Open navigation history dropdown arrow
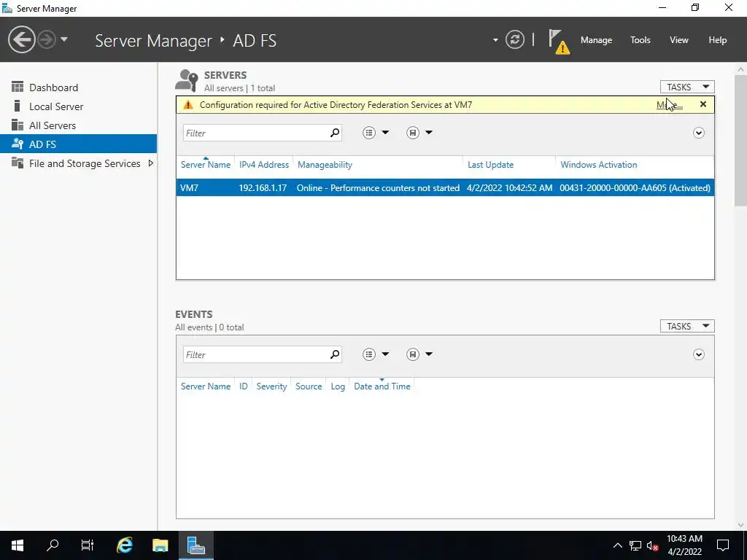Screen dimensions: 747x560 64,39
